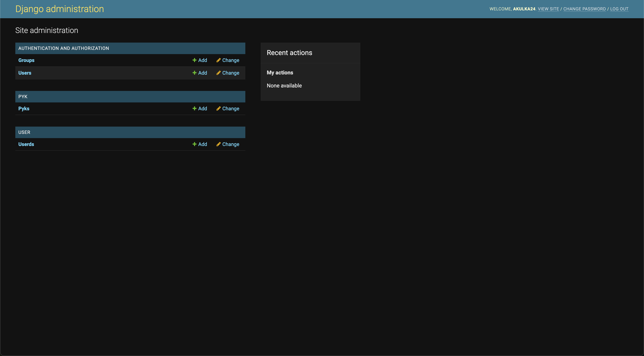Open the Userds model list

point(26,144)
